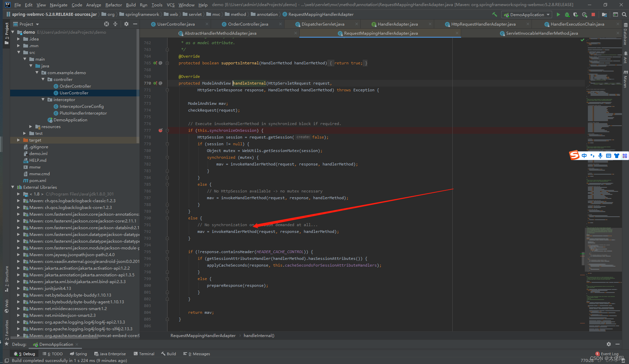Fold the else block at line 790
Image resolution: width=629 pixels, height=364 pixels.
(167, 218)
